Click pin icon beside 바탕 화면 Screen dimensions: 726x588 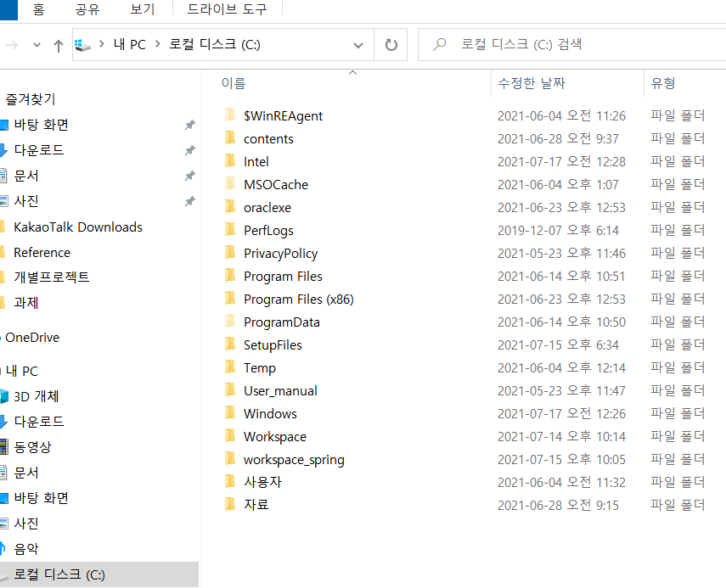190,125
